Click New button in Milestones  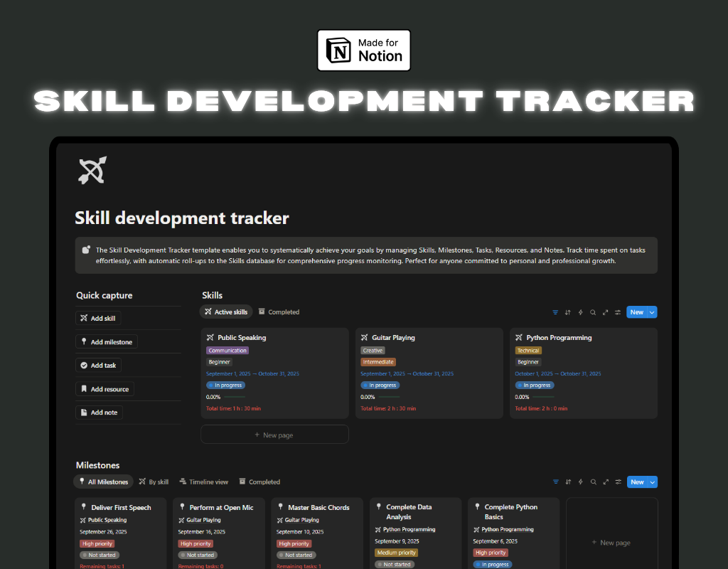(x=637, y=482)
